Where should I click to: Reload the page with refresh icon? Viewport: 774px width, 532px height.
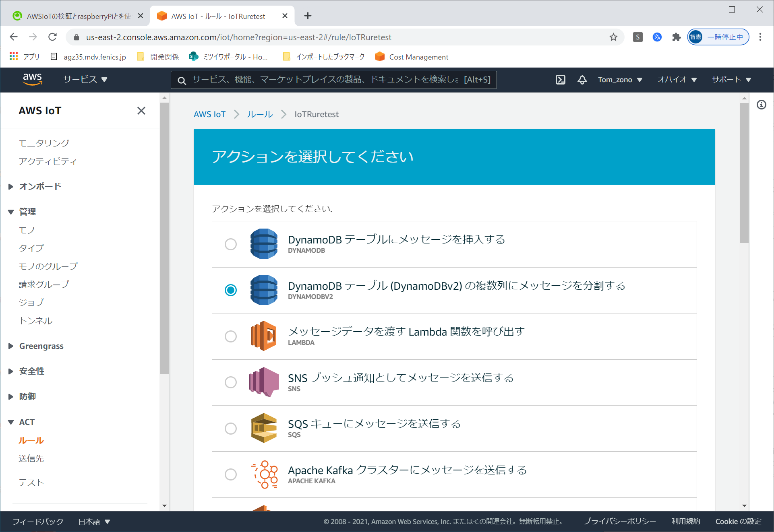[x=52, y=37]
